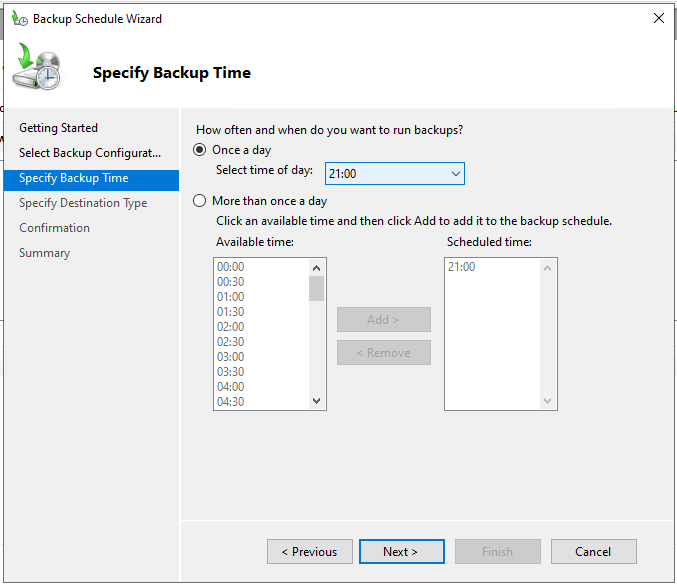The width and height of the screenshot is (677, 584).
Task: Click the Next button
Action: tap(400, 551)
